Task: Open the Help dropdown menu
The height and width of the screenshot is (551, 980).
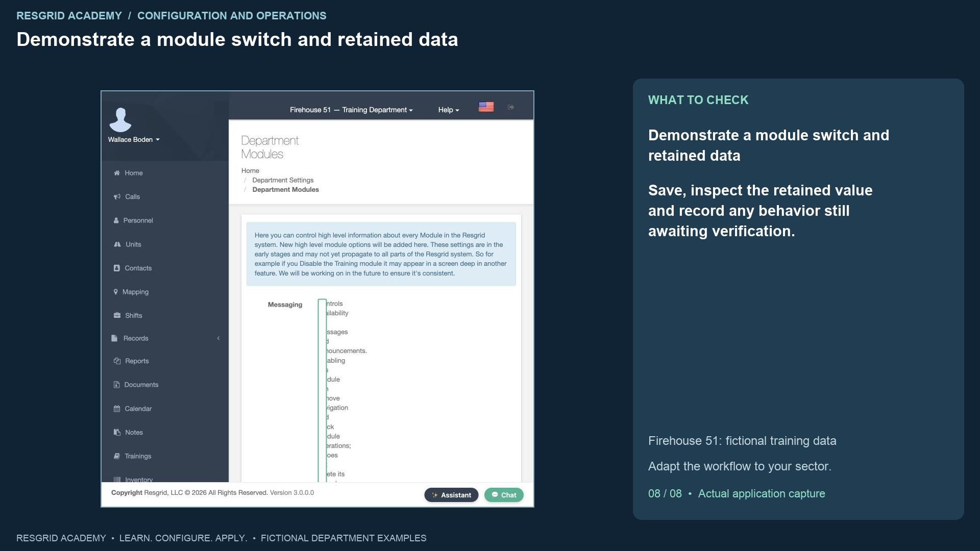Action: (x=449, y=110)
